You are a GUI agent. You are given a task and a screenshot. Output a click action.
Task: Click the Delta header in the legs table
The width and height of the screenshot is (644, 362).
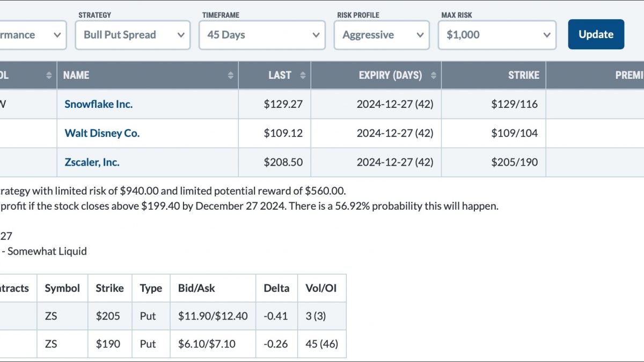point(276,288)
